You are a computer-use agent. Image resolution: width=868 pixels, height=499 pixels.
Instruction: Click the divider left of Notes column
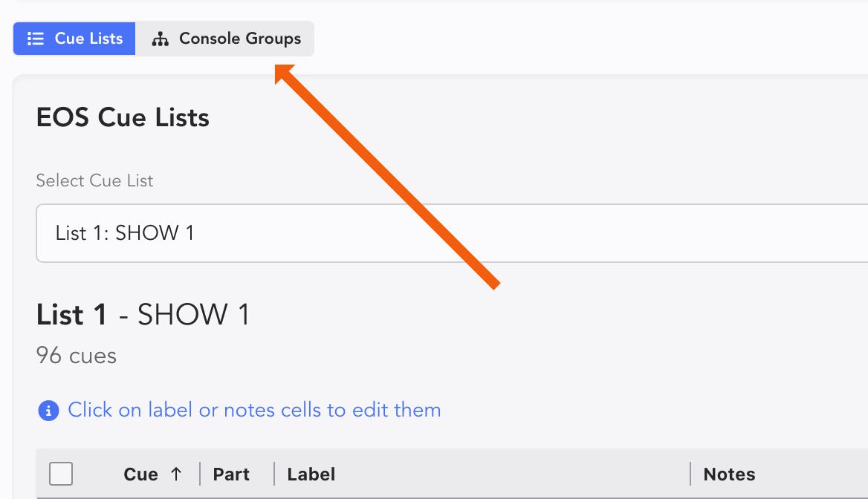click(690, 474)
